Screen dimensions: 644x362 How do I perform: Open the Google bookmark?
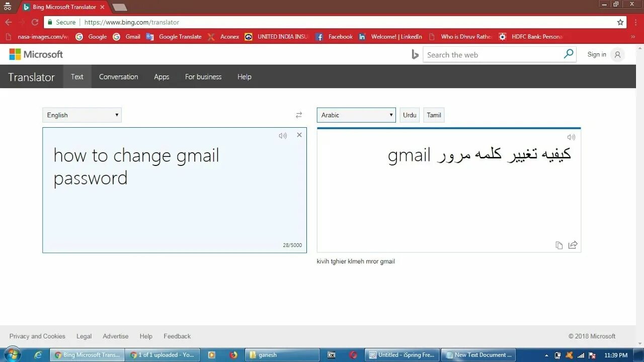point(91,37)
